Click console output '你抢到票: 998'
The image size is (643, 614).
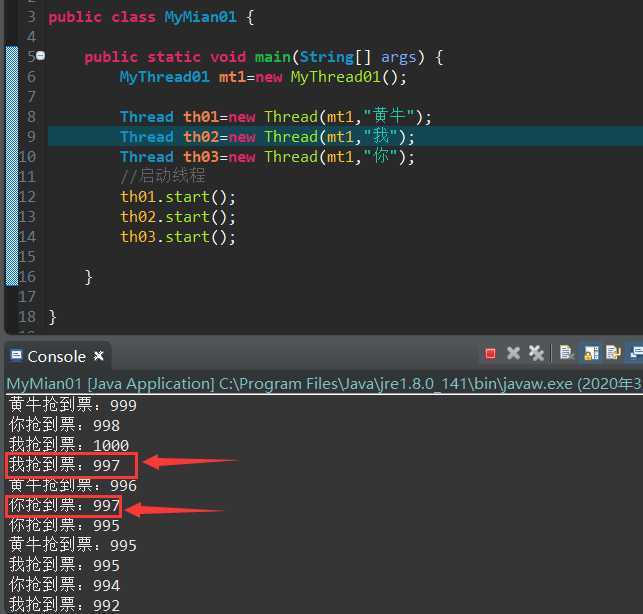click(x=64, y=425)
